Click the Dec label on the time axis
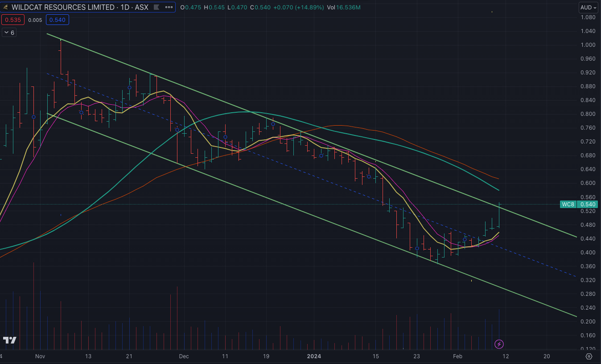Image resolution: width=601 pixels, height=364 pixels. 184,356
